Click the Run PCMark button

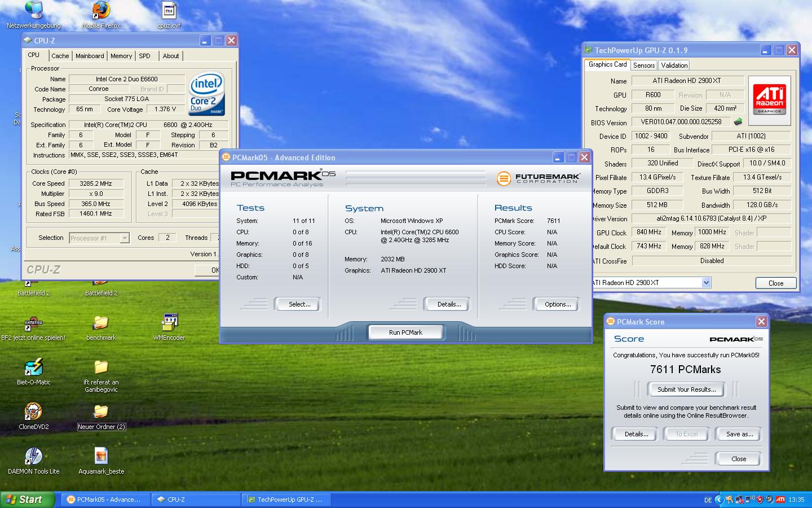coord(405,332)
